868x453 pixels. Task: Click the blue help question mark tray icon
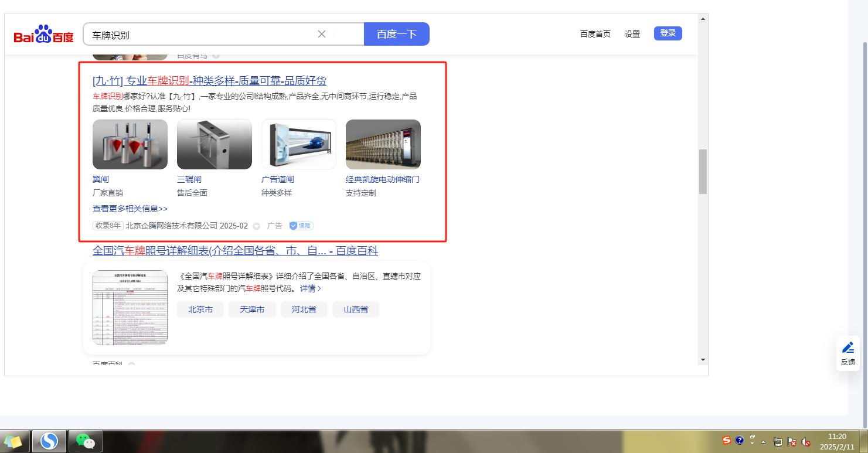click(740, 441)
